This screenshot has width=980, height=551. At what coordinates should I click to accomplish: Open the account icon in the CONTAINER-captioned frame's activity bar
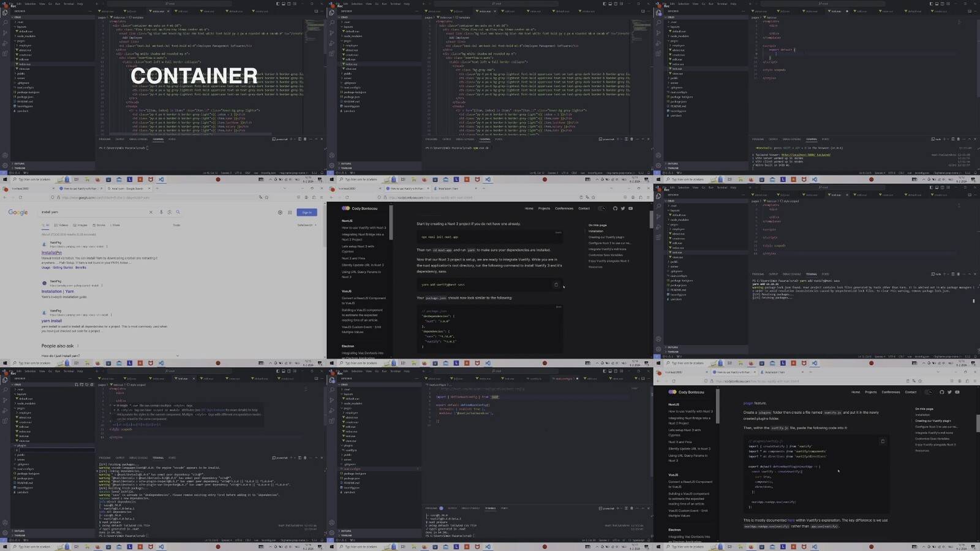tap(5, 156)
